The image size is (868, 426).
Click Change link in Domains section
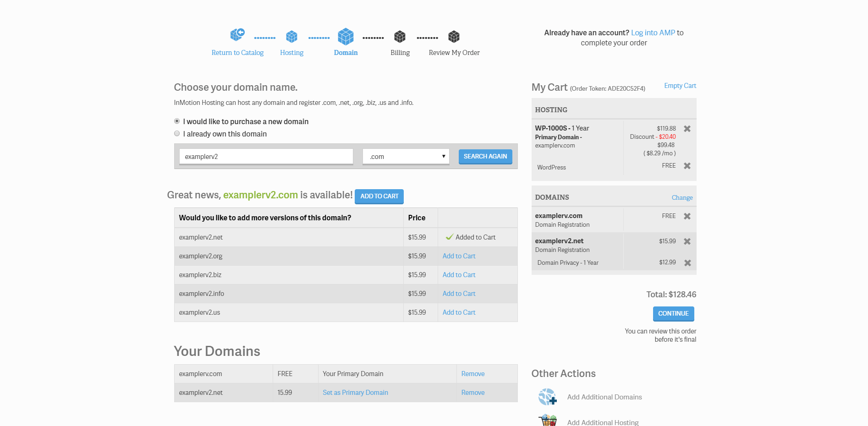point(682,197)
